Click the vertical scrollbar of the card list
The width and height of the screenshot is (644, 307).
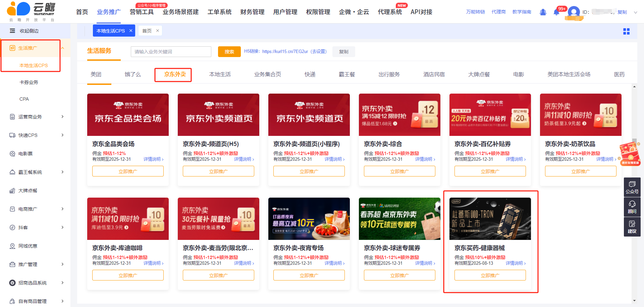634,193
